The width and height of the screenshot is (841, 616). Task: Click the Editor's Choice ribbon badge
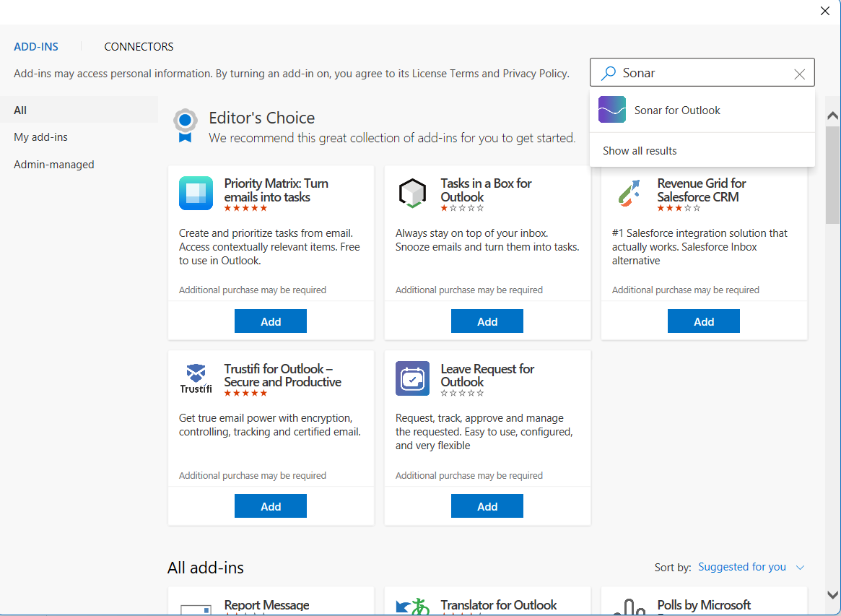coord(186,125)
